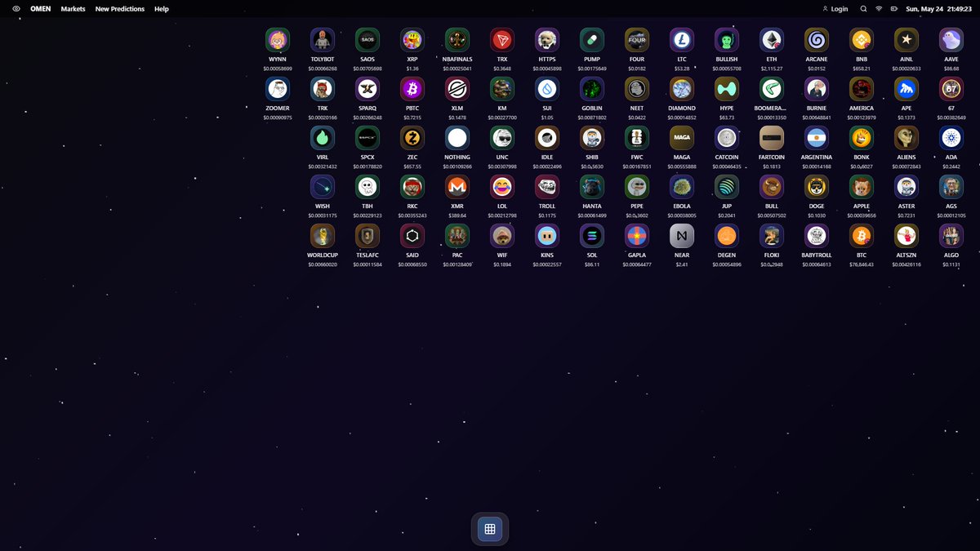
Task: Open the XMR market icon
Action: point(457,186)
